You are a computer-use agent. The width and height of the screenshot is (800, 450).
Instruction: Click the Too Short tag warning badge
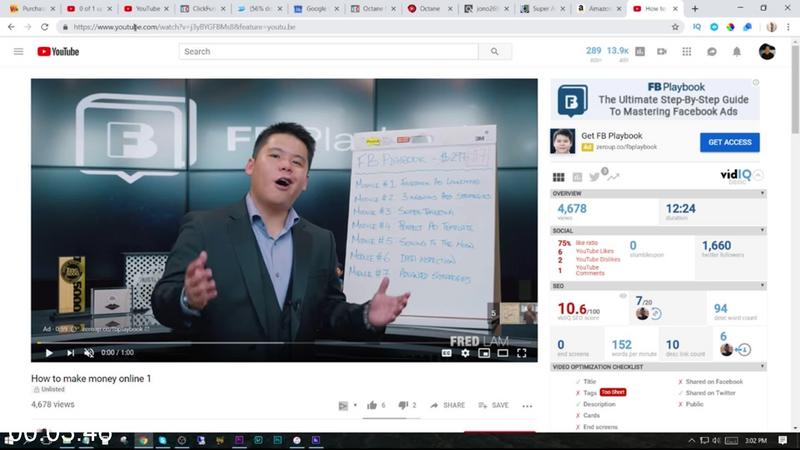[x=613, y=392]
